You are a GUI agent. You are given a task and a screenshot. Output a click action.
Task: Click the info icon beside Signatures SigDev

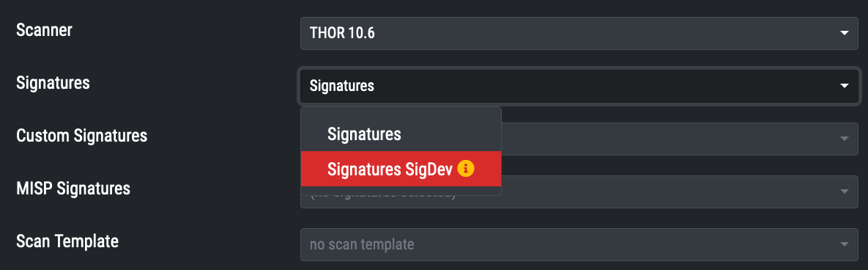(x=467, y=169)
